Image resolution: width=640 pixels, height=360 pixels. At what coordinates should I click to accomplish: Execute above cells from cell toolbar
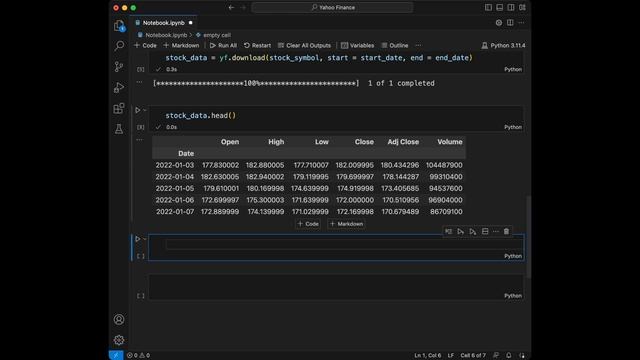(460, 231)
